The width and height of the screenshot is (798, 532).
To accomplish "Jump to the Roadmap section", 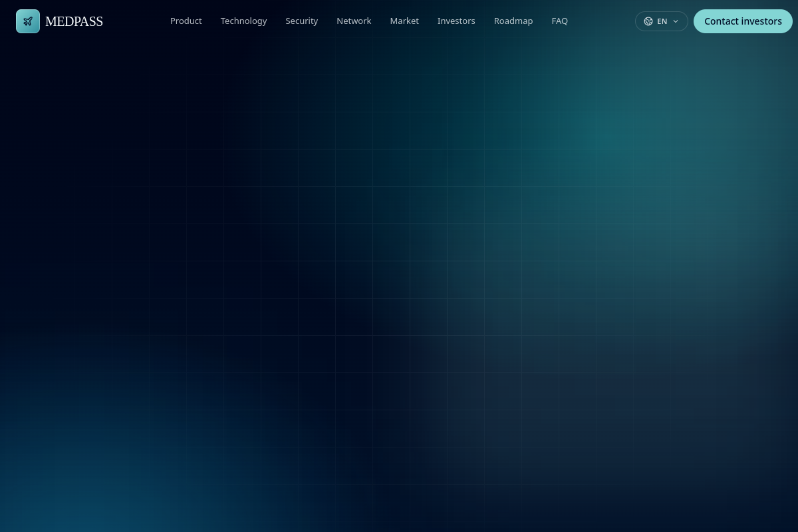I will [x=513, y=21].
